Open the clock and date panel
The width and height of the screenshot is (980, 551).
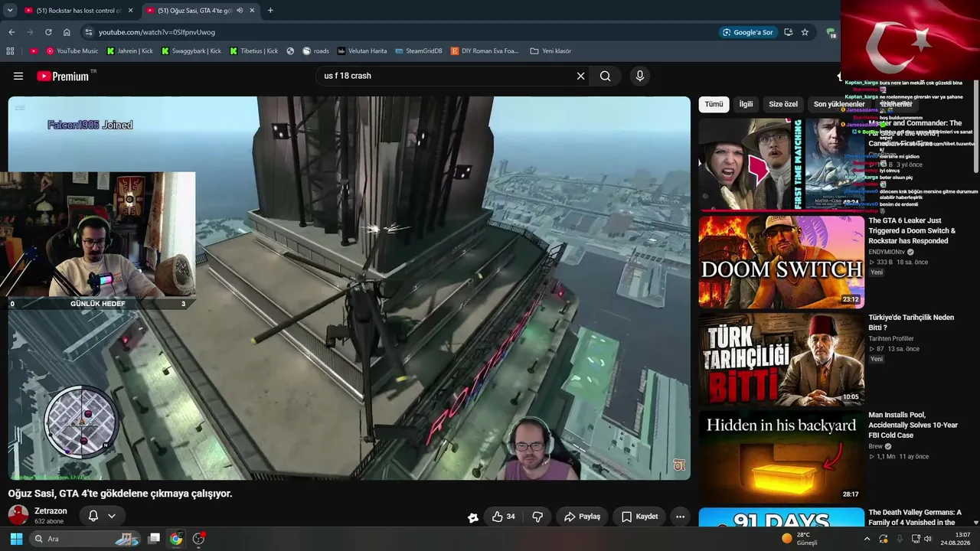click(956, 539)
